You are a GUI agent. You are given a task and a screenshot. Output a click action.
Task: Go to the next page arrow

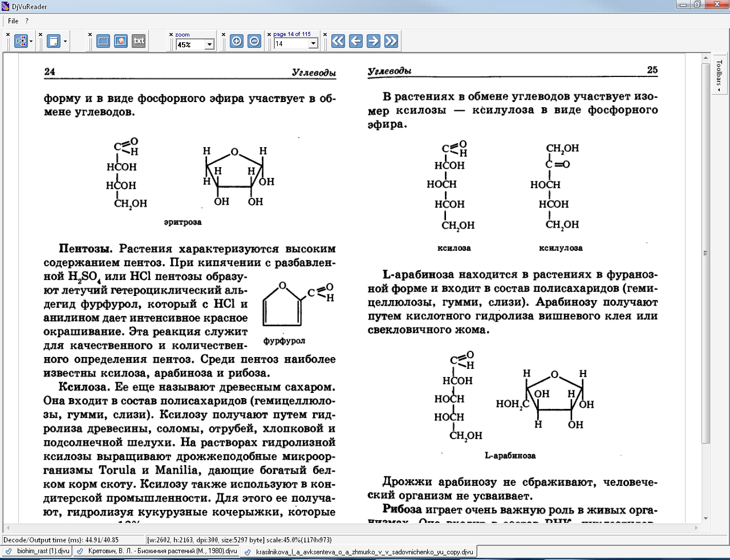tap(374, 40)
